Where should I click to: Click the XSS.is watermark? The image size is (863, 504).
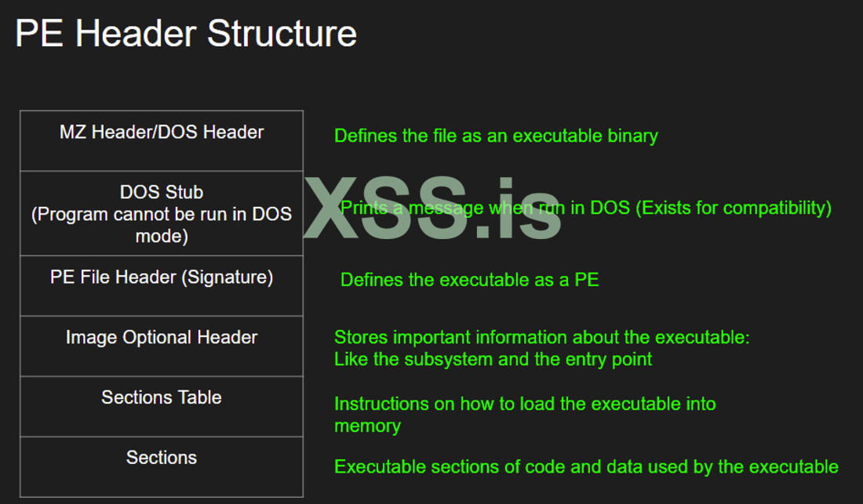(x=433, y=208)
